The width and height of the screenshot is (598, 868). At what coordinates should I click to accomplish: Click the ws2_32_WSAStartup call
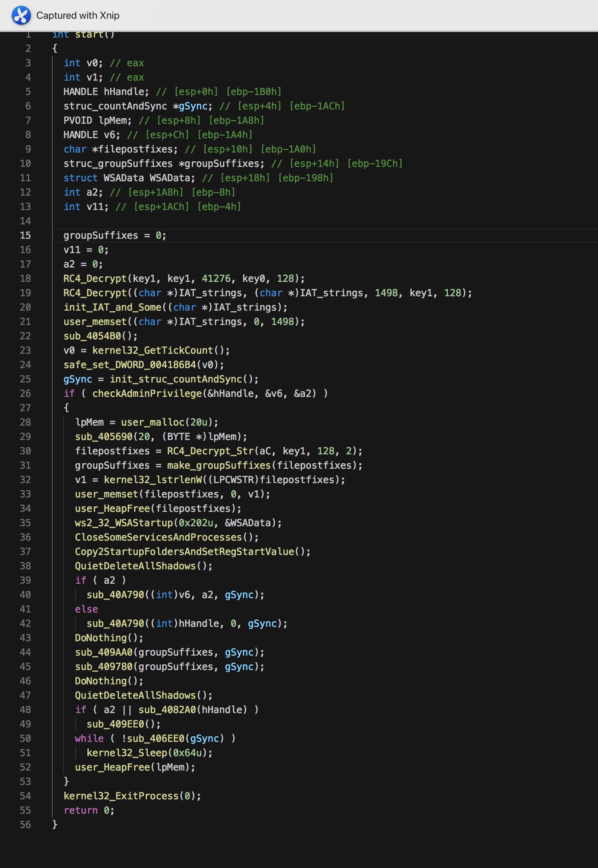click(124, 523)
